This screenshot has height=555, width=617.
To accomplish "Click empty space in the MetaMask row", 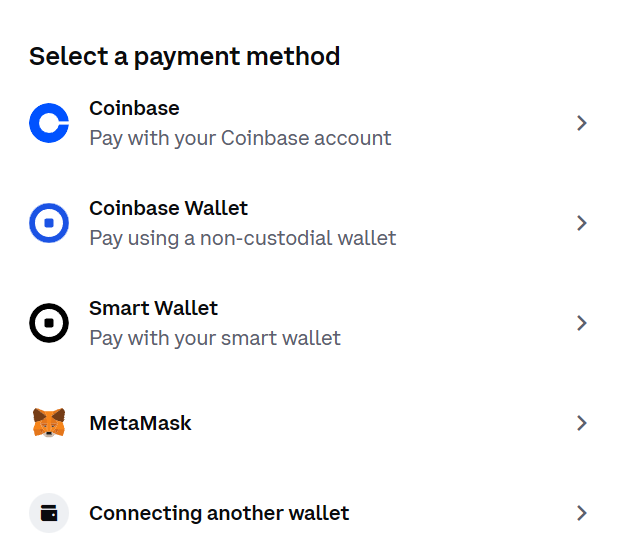I will pyautogui.click(x=380, y=423).
